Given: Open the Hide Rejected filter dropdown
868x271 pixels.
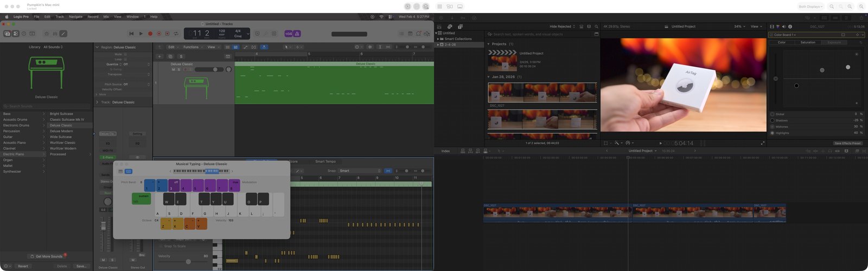Looking at the screenshot, I should [562, 27].
